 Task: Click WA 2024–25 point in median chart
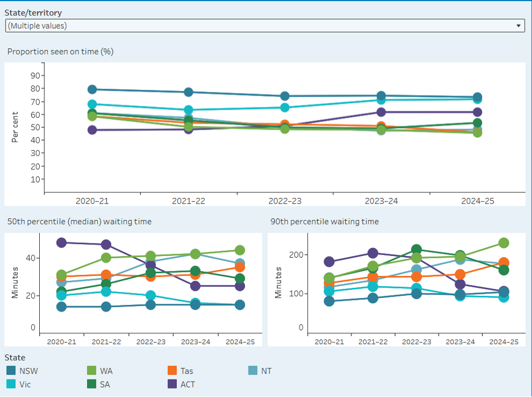240,250
